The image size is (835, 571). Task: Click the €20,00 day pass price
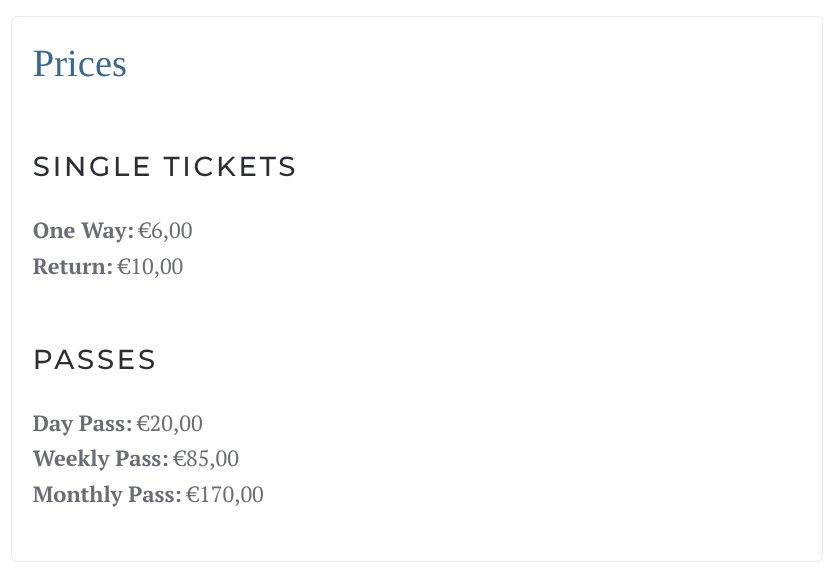point(170,424)
